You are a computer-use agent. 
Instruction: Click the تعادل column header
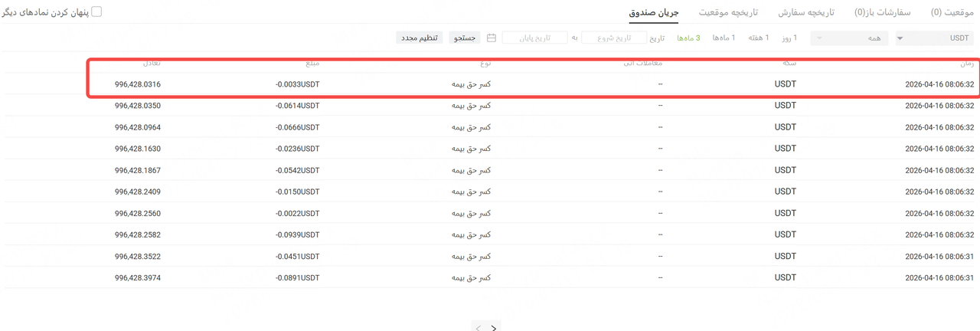click(151, 64)
